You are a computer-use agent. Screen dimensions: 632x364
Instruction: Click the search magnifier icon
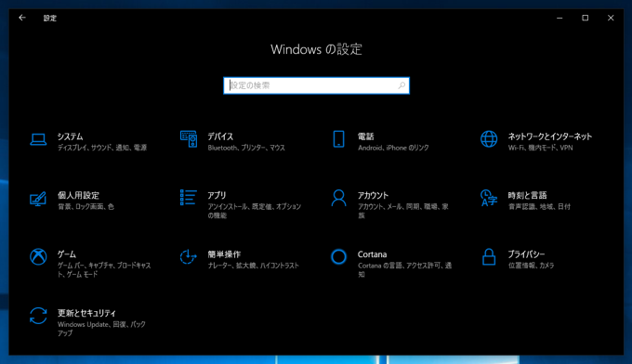[x=402, y=85]
